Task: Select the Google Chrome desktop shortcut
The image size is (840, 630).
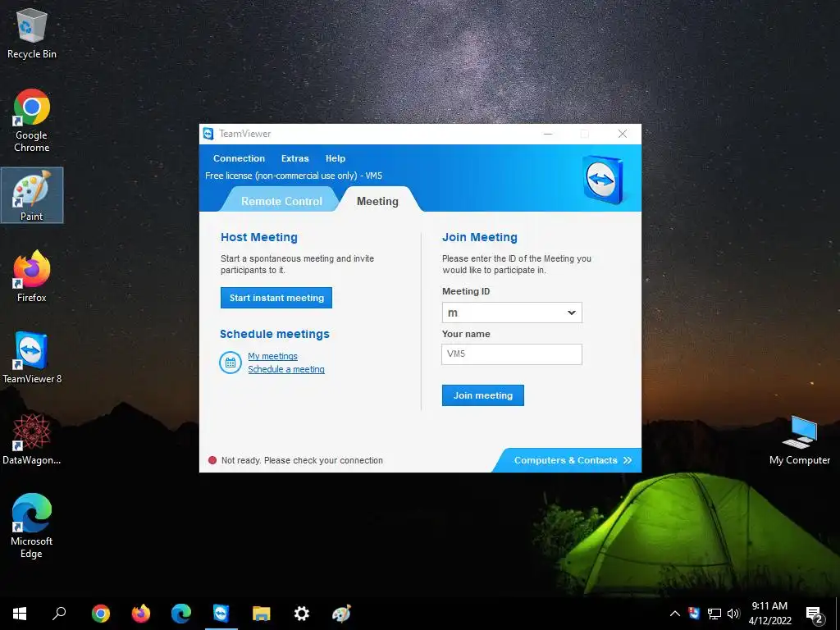Action: click(32, 121)
